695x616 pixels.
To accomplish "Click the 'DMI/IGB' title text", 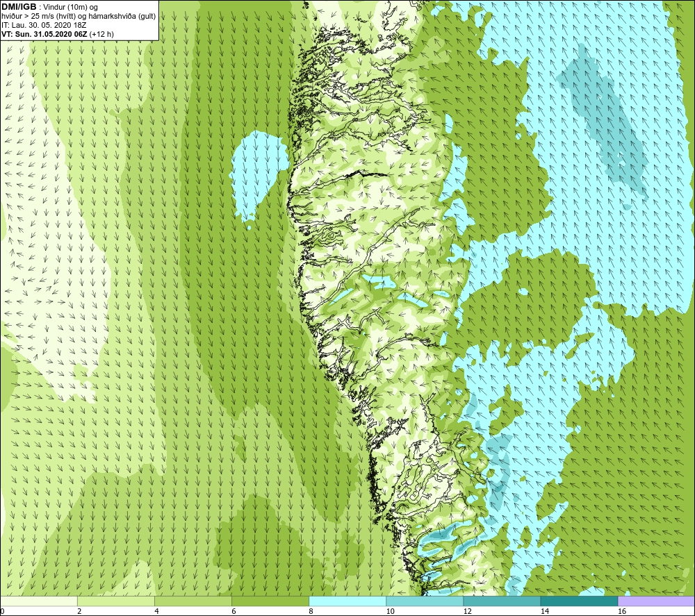I will pyautogui.click(x=19, y=7).
